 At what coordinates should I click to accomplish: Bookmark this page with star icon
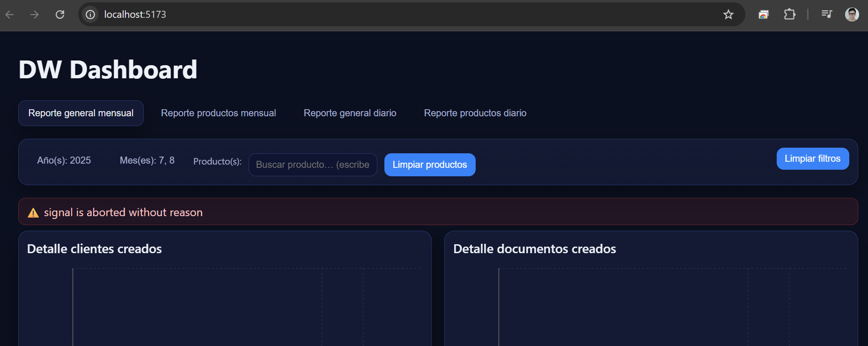pyautogui.click(x=728, y=15)
